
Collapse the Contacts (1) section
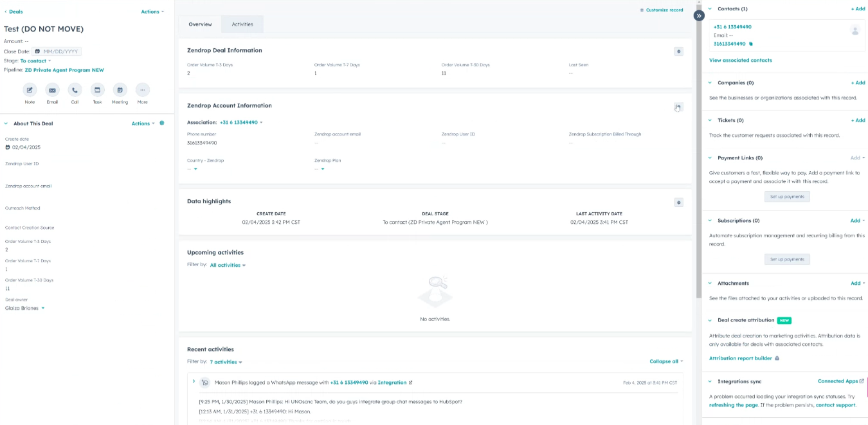[710, 9]
